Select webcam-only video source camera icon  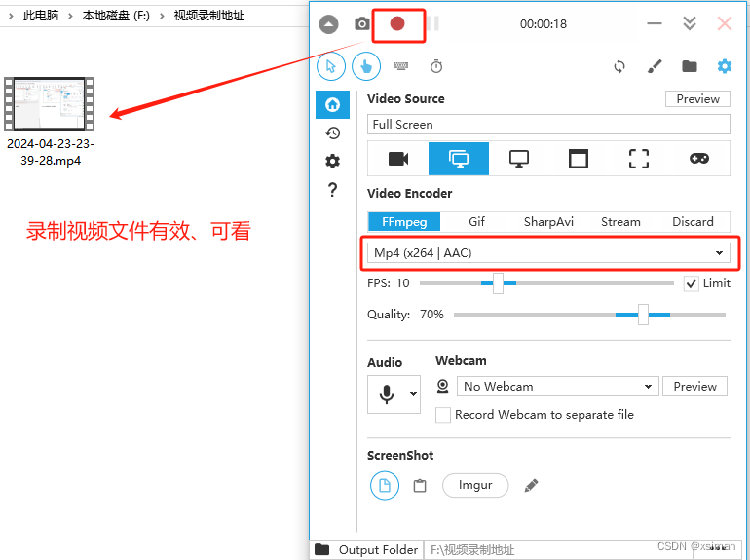click(x=398, y=159)
